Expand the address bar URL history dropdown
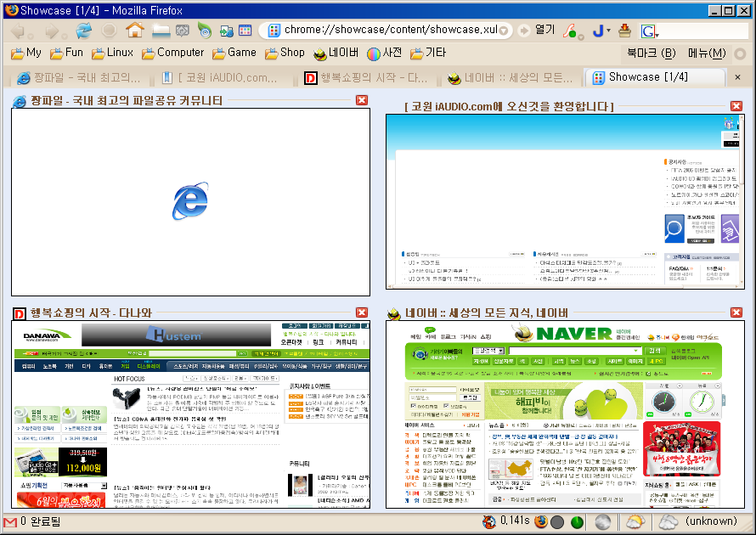Viewport: 756px width, 535px height. pyautogui.click(x=504, y=31)
